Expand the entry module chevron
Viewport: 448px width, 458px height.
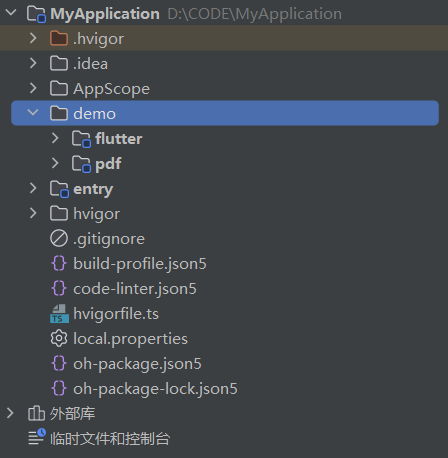pyautogui.click(x=33, y=188)
